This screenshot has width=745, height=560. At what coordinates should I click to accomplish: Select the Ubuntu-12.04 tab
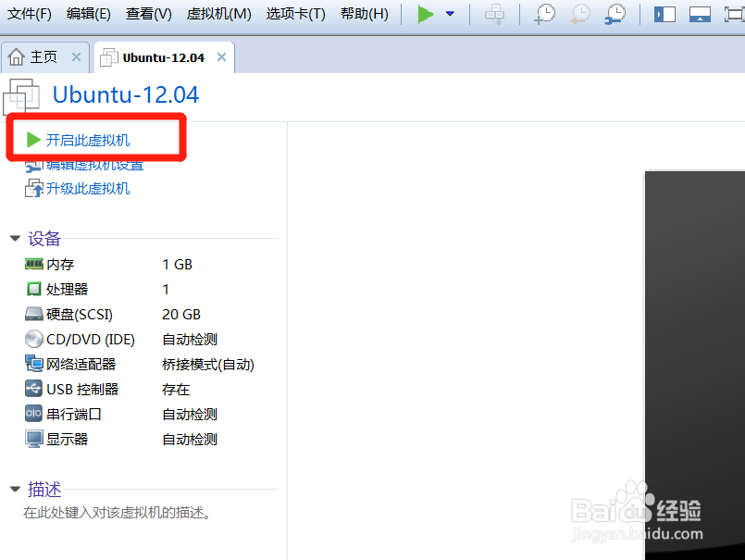pos(164,57)
